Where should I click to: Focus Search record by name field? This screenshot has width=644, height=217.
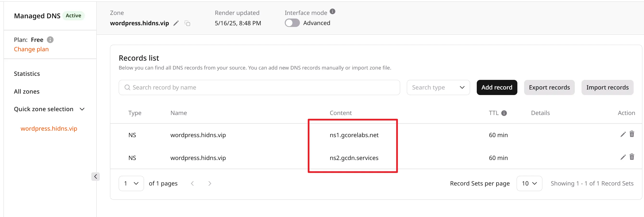click(x=259, y=88)
